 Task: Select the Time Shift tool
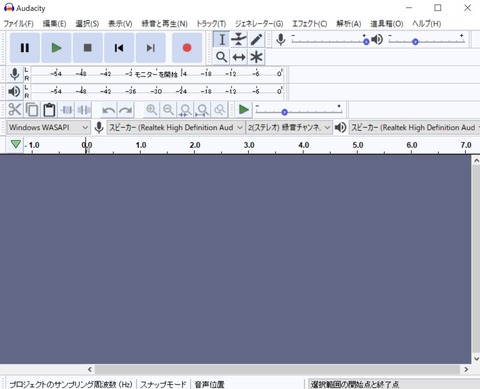pos(239,57)
